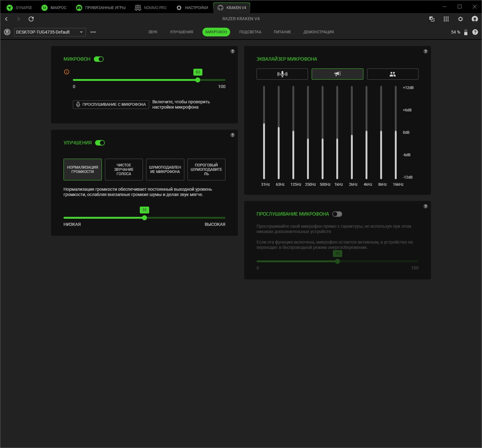Screen dimensions: 482x448
Task: Open Synapse settings gear in header
Action: pos(461,19)
